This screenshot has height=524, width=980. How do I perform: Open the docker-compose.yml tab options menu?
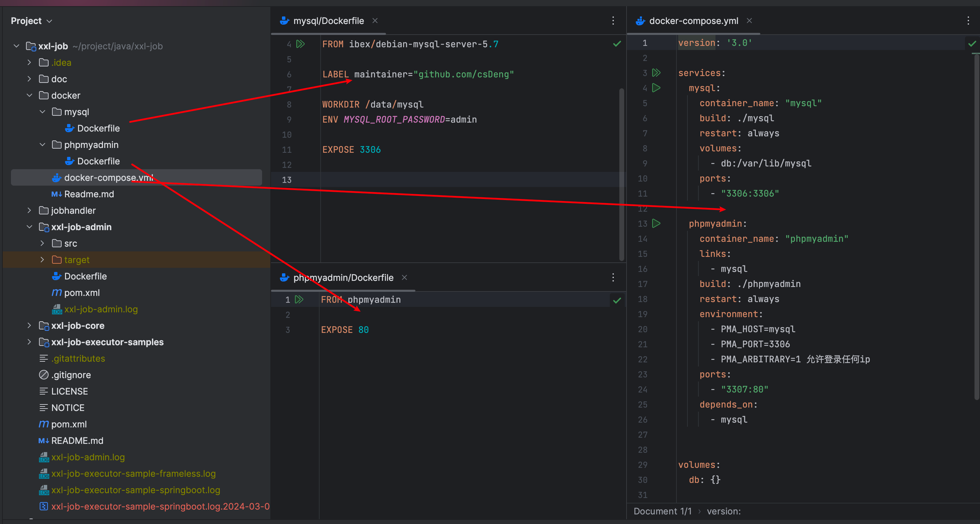[x=968, y=21]
